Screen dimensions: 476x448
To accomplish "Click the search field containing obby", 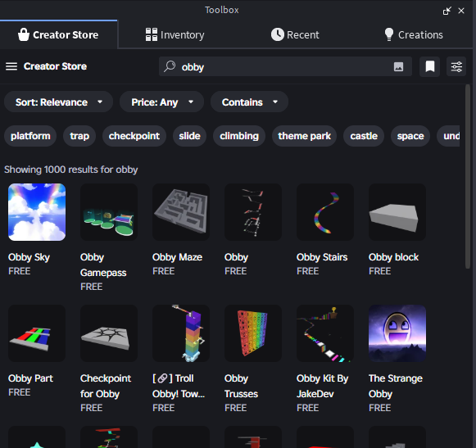I will tap(285, 66).
